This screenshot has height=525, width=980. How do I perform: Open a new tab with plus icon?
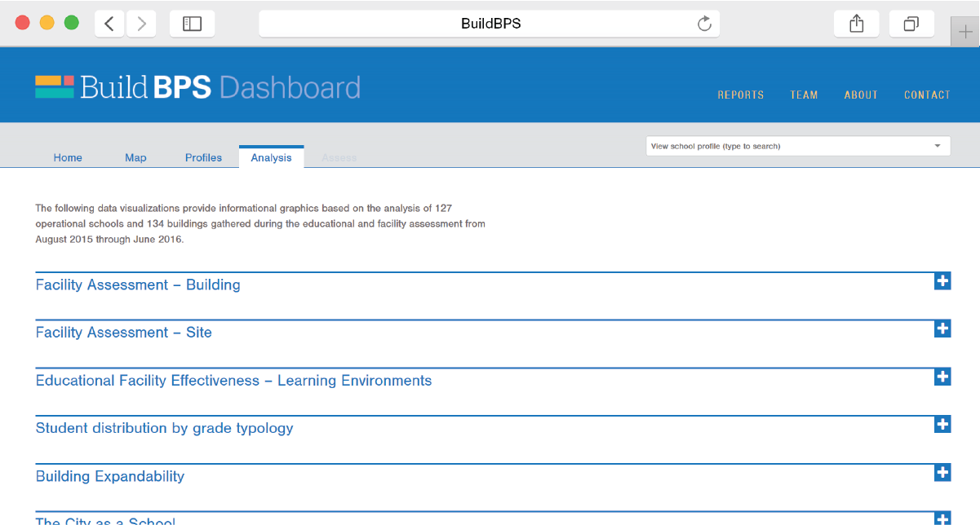[x=965, y=32]
